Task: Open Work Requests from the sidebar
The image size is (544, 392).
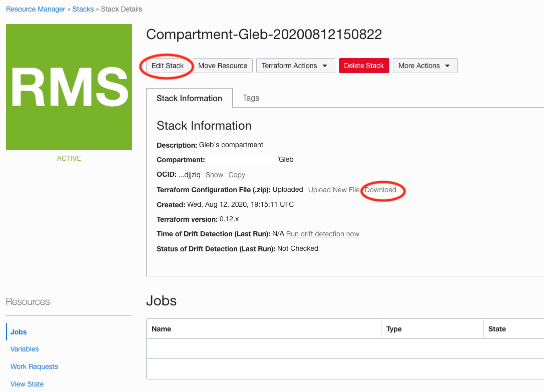Action: point(34,366)
